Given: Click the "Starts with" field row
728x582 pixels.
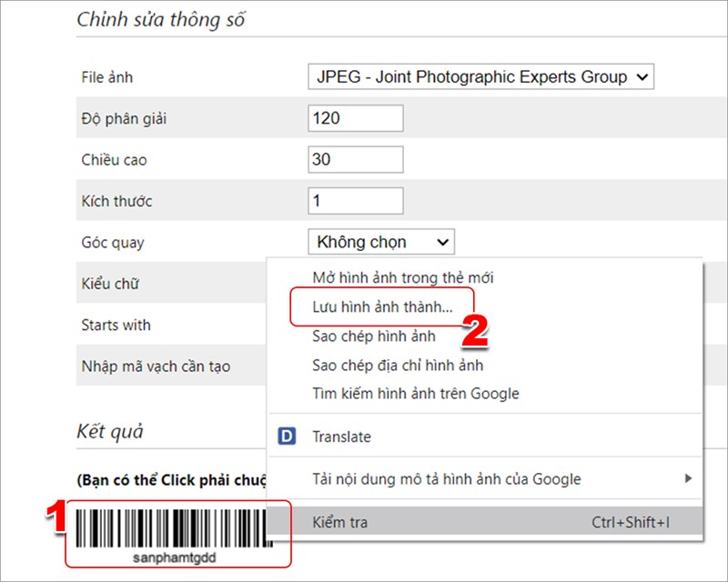Looking at the screenshot, I should (x=115, y=325).
